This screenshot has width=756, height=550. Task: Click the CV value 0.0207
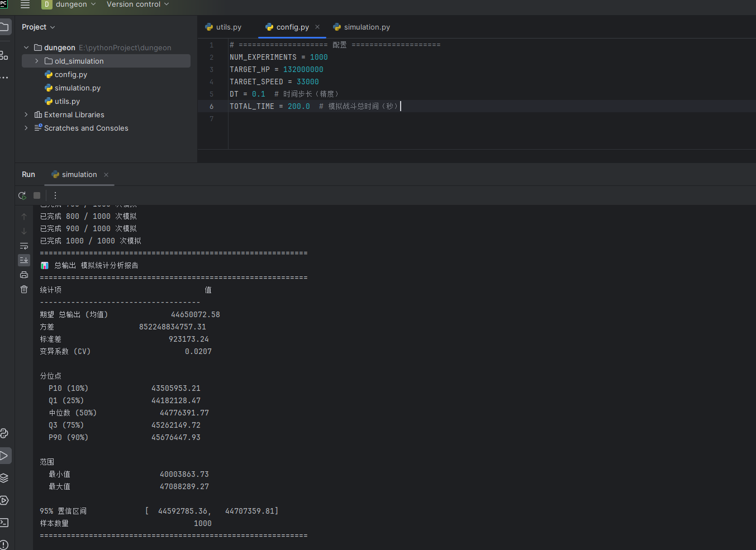pos(198,351)
